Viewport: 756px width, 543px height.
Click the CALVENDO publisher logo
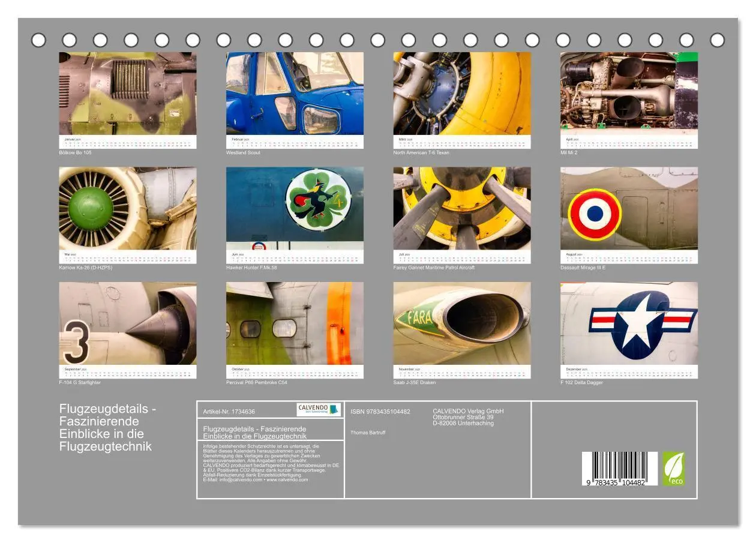click(319, 409)
